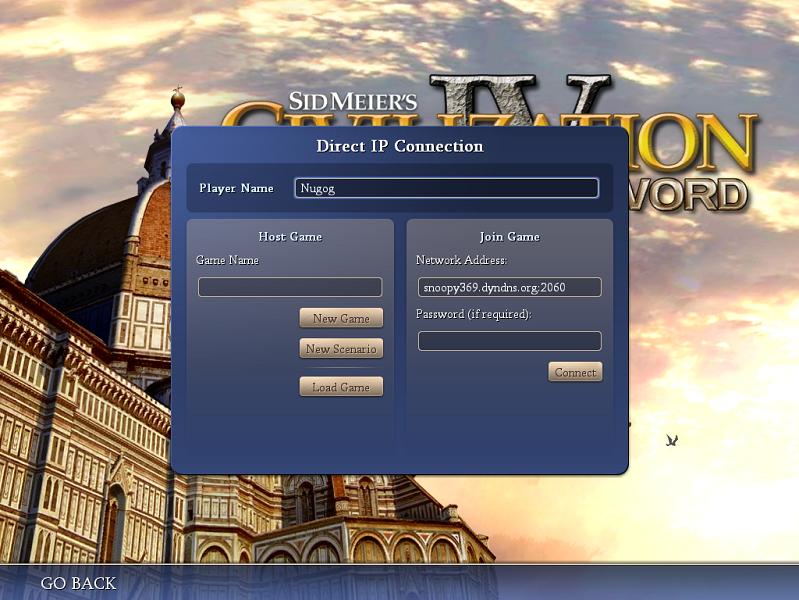Select the Join Game panel header
The height and width of the screenshot is (600, 799).
pyautogui.click(x=509, y=237)
